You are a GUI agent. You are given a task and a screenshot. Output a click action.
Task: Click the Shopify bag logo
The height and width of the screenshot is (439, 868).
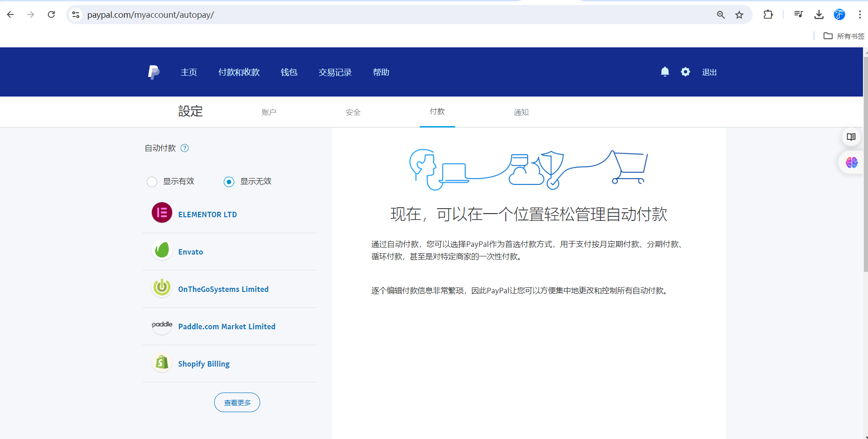pos(162,362)
